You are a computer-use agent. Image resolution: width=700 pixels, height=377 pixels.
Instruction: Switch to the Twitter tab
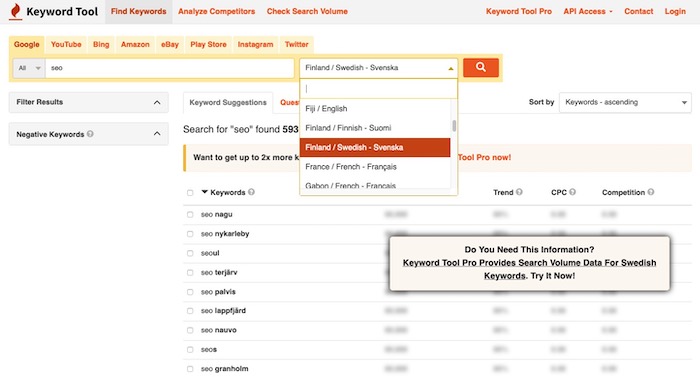[296, 44]
